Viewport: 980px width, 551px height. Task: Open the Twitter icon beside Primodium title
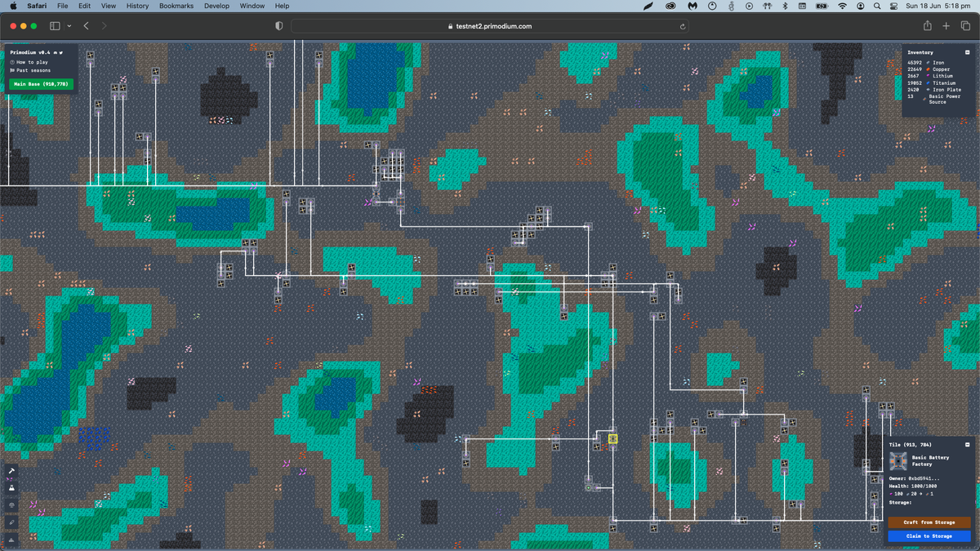point(61,53)
